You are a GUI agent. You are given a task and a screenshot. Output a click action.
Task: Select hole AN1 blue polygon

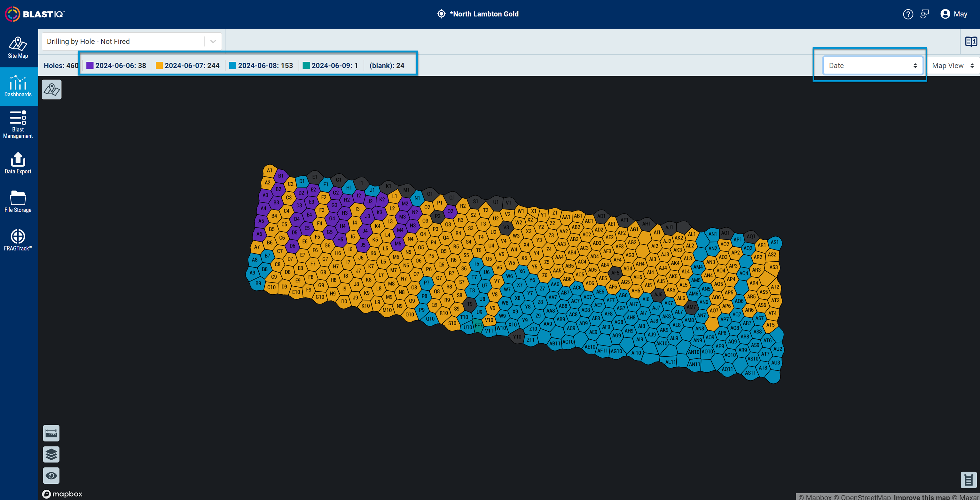tap(713, 234)
